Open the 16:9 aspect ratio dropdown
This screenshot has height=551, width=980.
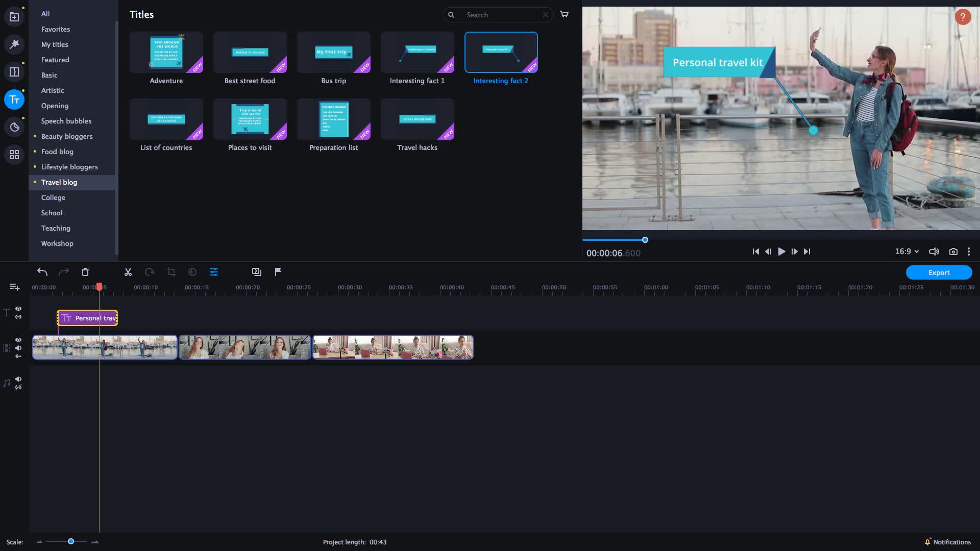point(906,251)
